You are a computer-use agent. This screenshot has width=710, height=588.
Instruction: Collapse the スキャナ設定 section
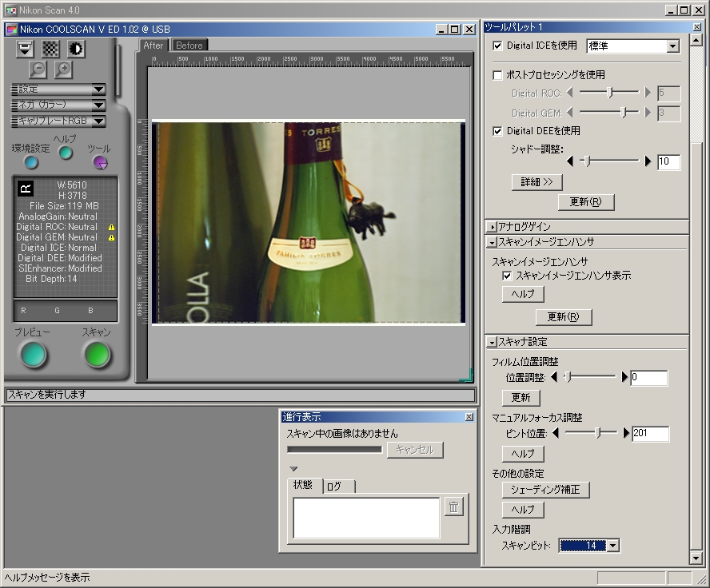(x=492, y=343)
